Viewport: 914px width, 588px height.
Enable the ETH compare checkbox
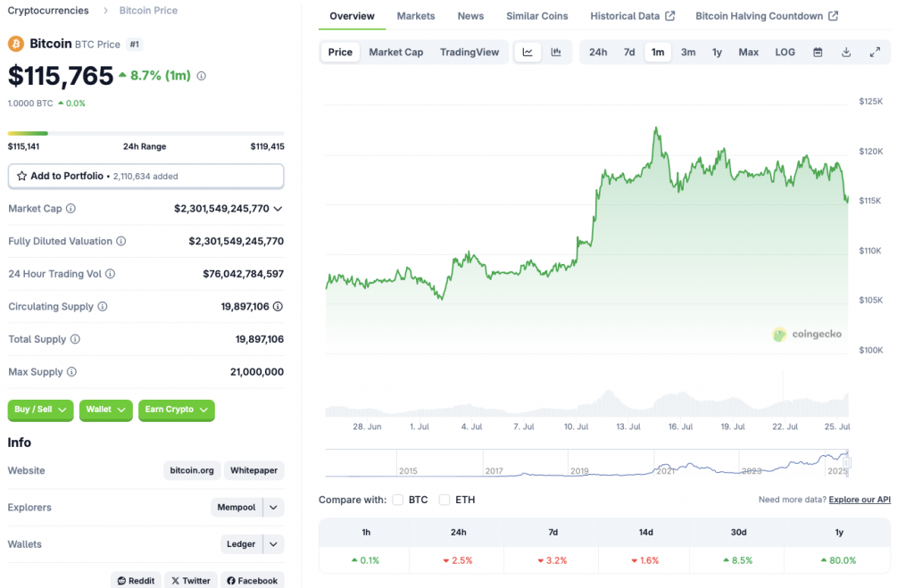click(x=444, y=500)
